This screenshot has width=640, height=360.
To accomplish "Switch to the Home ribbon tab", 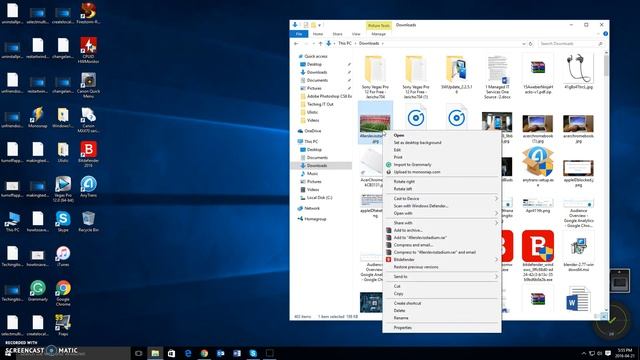I will tap(318, 34).
